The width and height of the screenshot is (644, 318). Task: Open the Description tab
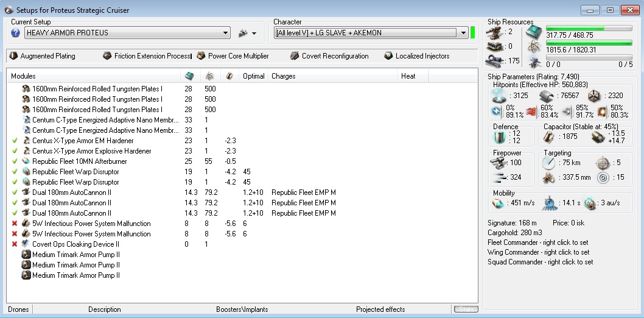point(104,309)
